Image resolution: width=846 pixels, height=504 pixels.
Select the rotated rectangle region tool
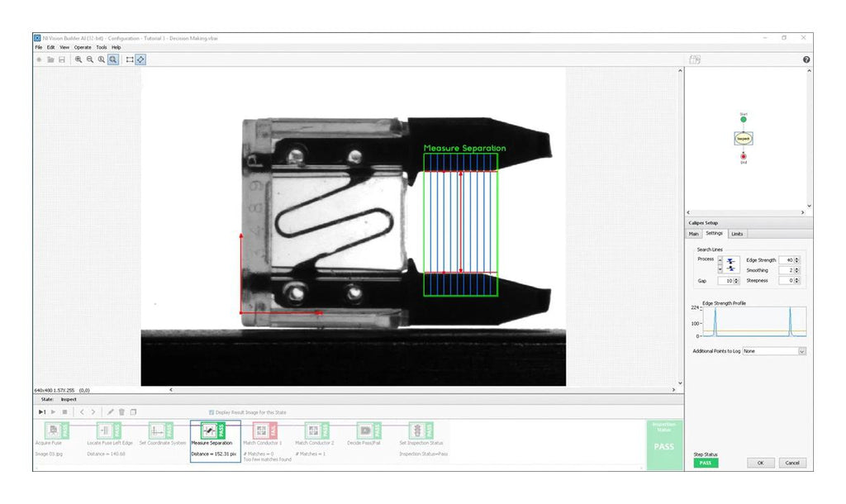click(140, 59)
